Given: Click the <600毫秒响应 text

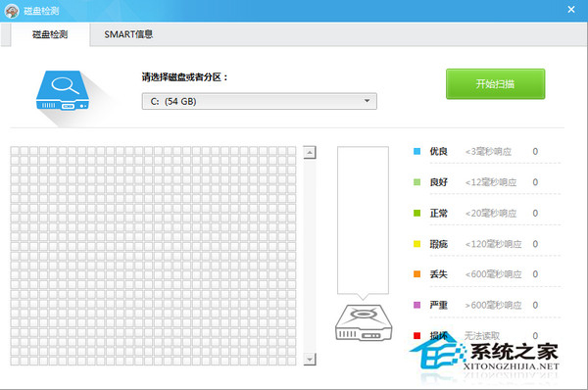Looking at the screenshot, I should 494,274.
